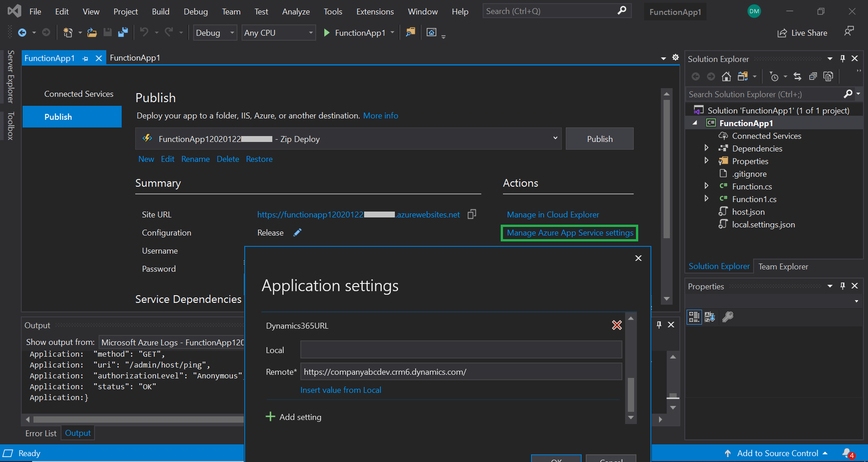This screenshot has height=462, width=868.
Task: Click Insert value from Local link
Action: (341, 390)
